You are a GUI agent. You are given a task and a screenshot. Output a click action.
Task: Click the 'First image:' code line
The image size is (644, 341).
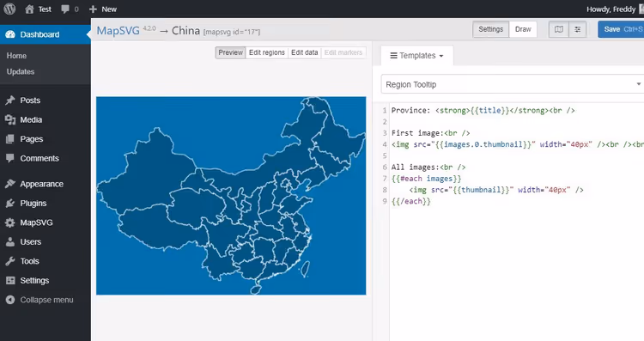[430, 132]
